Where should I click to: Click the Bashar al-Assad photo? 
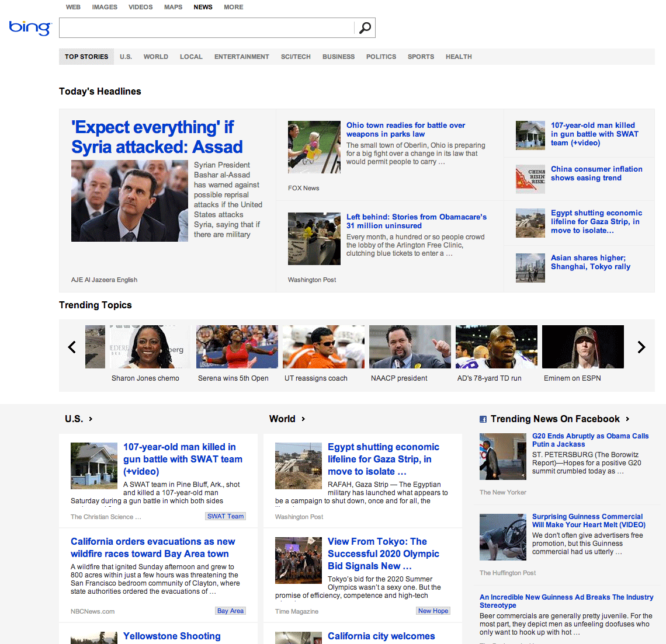130,201
